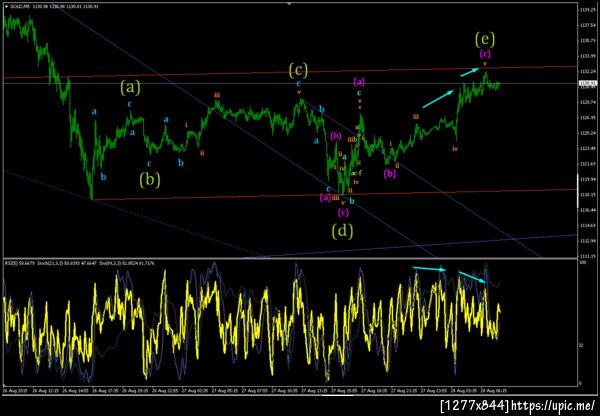Click the 100 level on the indicator scale
The image size is (600, 416).
click(x=584, y=263)
